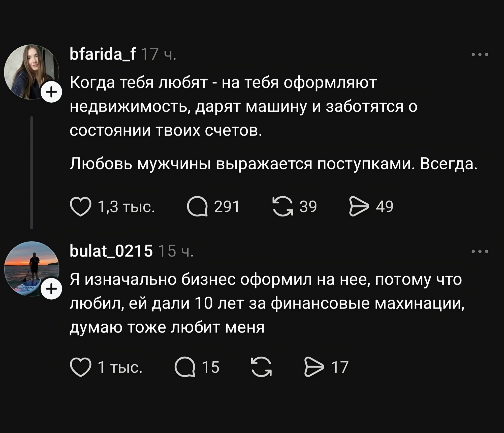504x433 pixels.
Task: Open bfarida_f profile via username
Action: tap(103, 54)
